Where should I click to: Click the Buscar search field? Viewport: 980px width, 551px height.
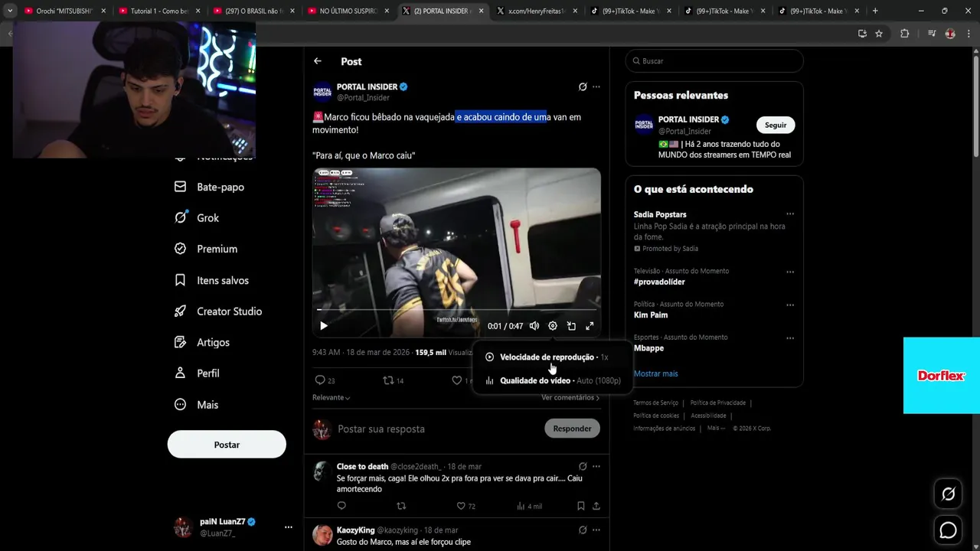[714, 61]
